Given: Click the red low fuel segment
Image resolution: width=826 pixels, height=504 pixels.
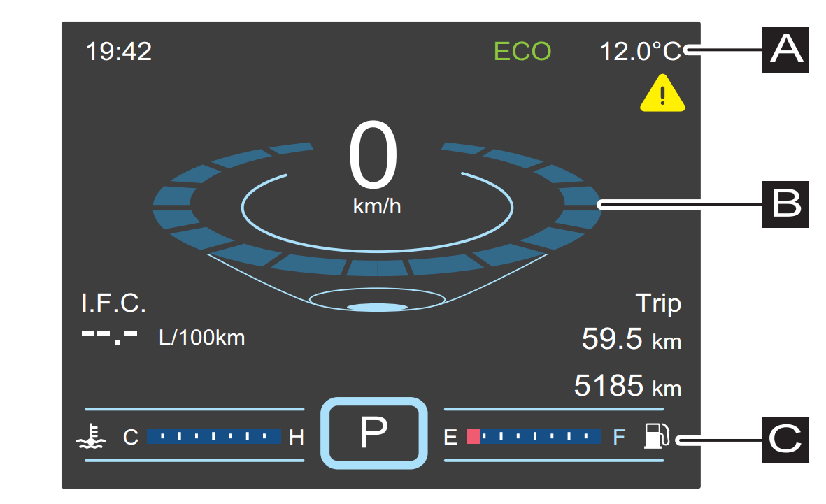Looking at the screenshot, I should [x=473, y=437].
